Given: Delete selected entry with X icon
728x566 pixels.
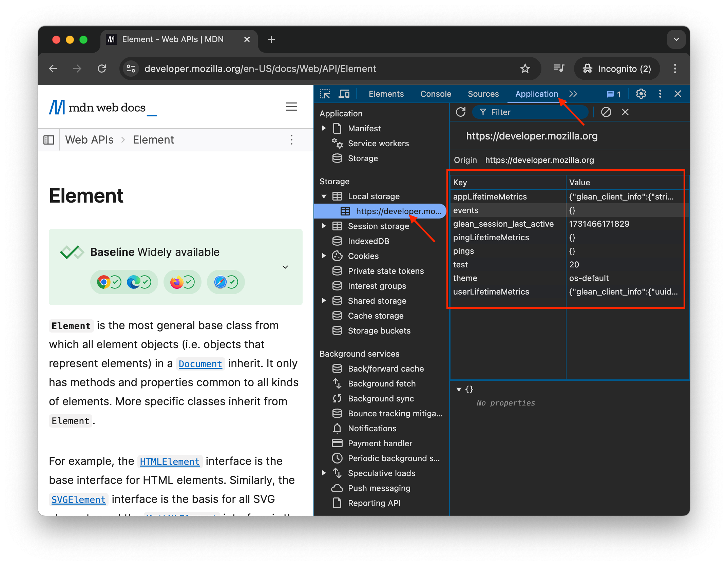Looking at the screenshot, I should tap(625, 112).
